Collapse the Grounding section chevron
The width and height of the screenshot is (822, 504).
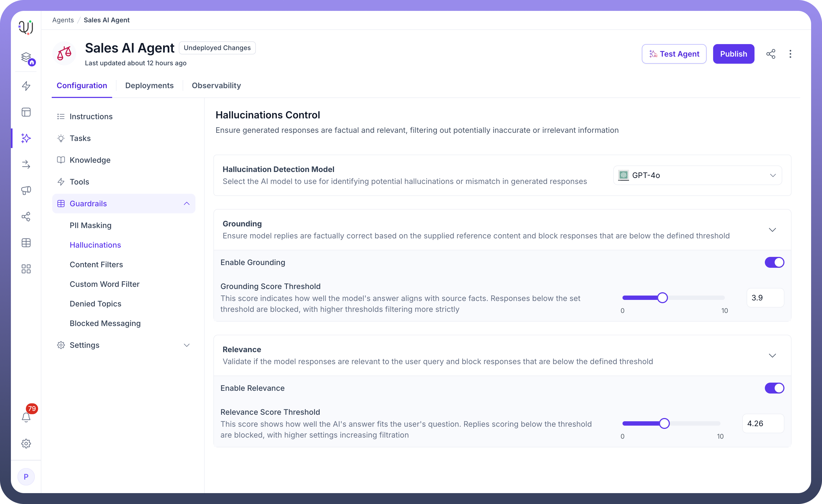(772, 230)
